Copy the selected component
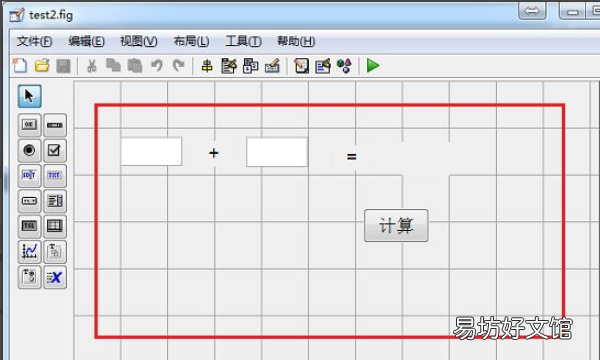The width and height of the screenshot is (600, 360). point(113,66)
